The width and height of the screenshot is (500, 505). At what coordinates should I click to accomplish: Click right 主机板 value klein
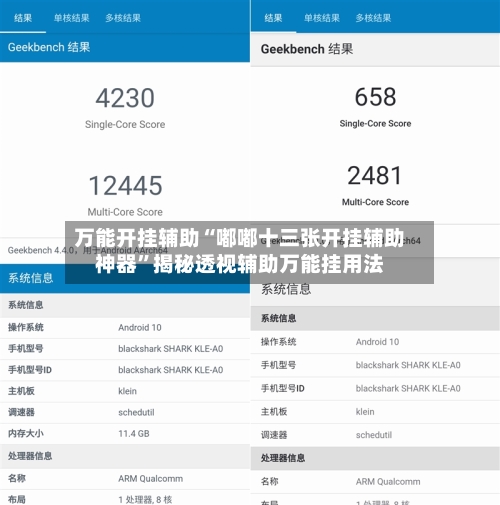365,412
